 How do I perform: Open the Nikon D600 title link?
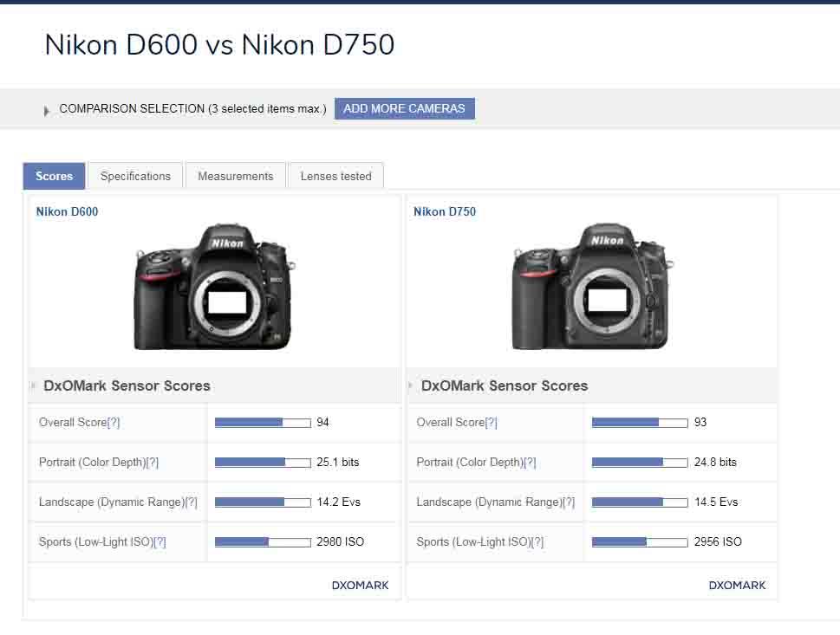click(67, 211)
